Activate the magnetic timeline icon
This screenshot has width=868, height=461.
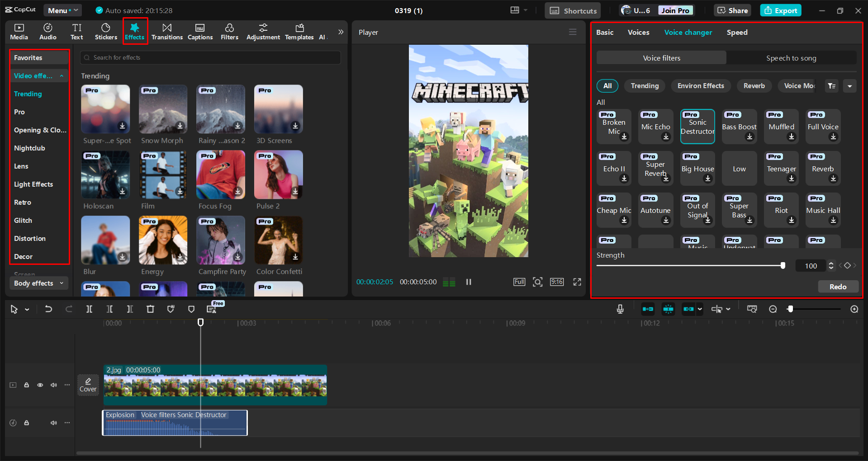668,309
